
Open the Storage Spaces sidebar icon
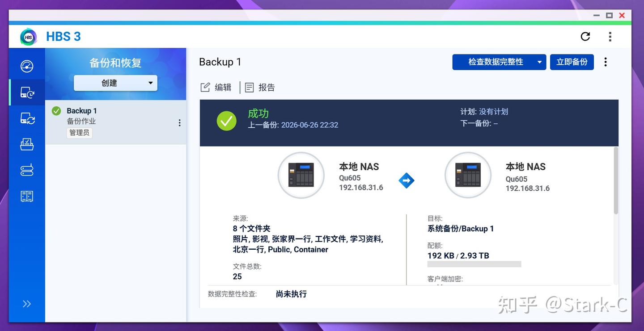[x=27, y=170]
